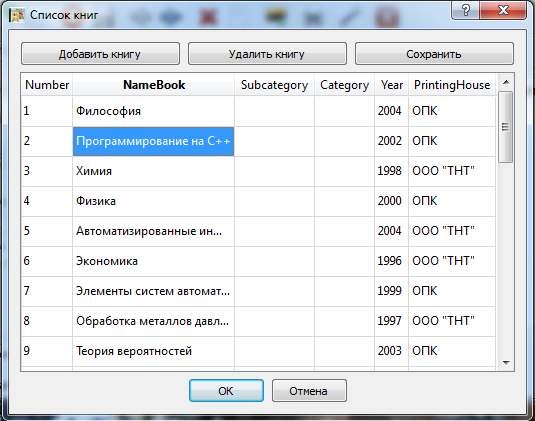Sort by Number column header
Image resolution: width=535 pixels, height=421 pixels.
(47, 85)
